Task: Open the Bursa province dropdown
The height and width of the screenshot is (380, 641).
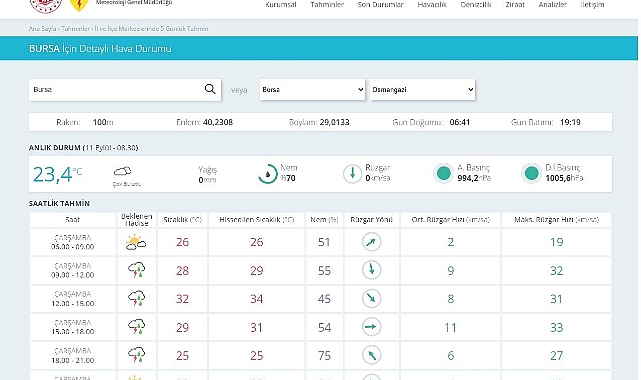Action: pyautogui.click(x=312, y=89)
